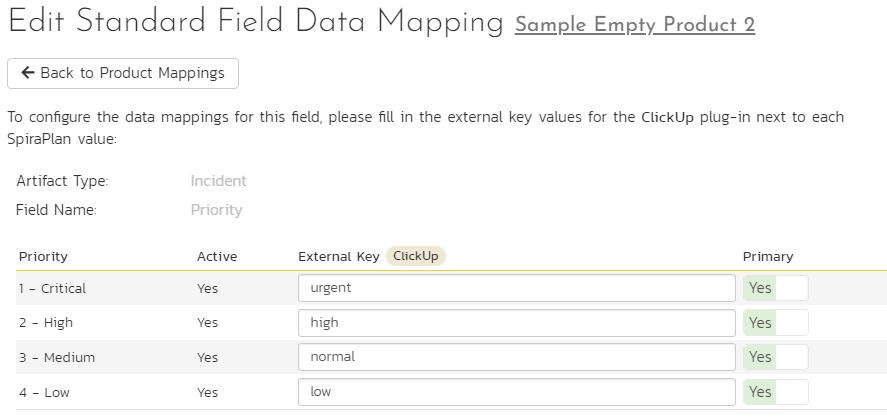Viewport: 887px width, 420px height.
Task: Focus the external key field containing urgent
Action: (x=516, y=288)
